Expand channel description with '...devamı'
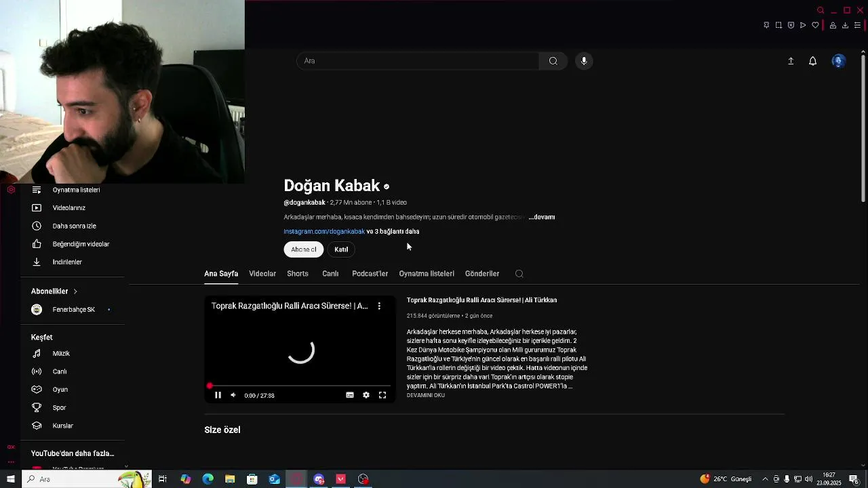Viewport: 868px width, 488px height. [x=542, y=217]
